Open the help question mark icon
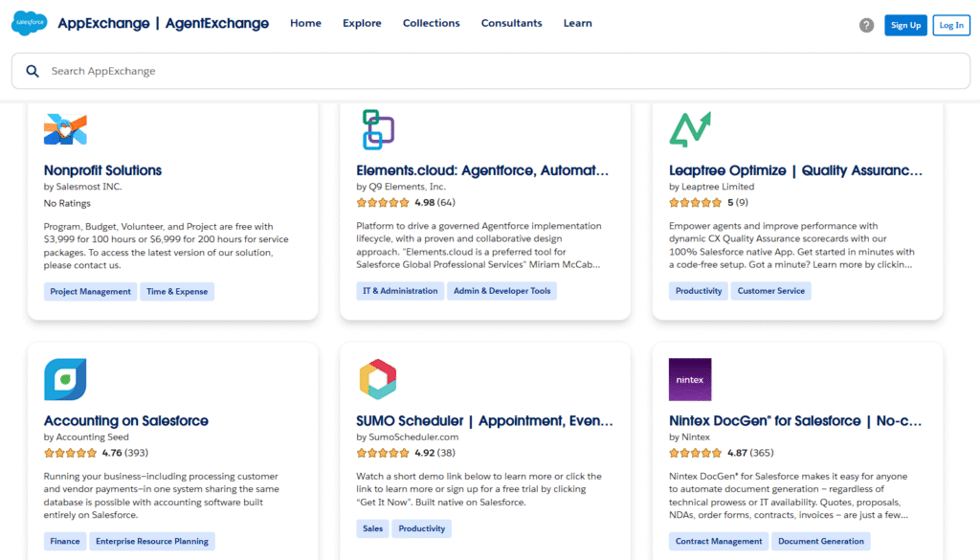Screen dimensions: 980x560 point(866,25)
